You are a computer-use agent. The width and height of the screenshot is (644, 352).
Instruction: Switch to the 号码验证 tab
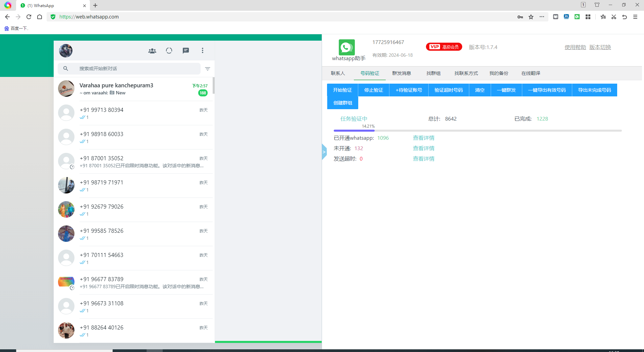370,73
